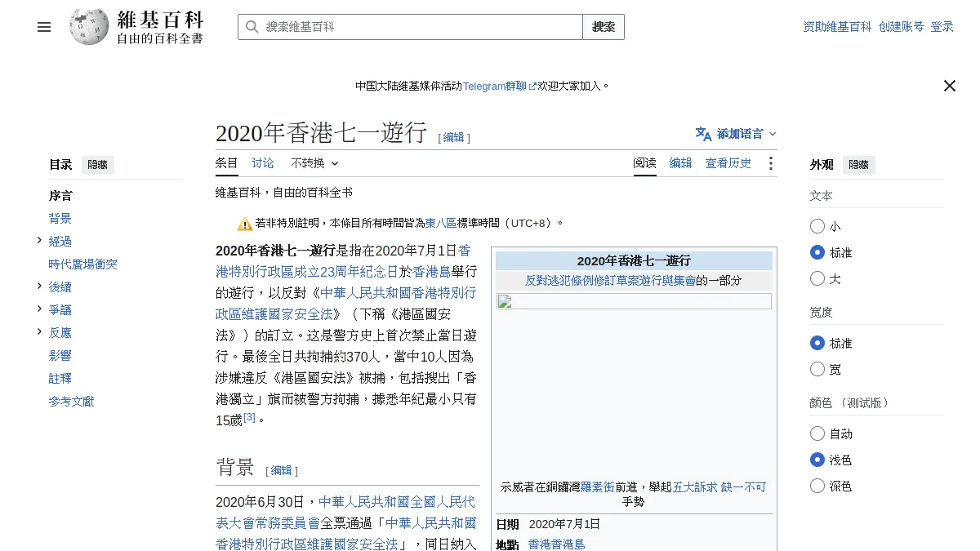Go to 序言 in contents

pos(60,196)
